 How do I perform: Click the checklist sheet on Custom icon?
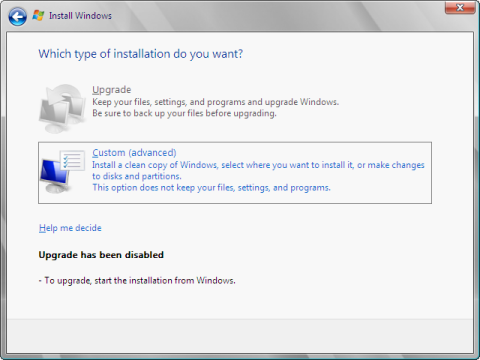coord(72,160)
